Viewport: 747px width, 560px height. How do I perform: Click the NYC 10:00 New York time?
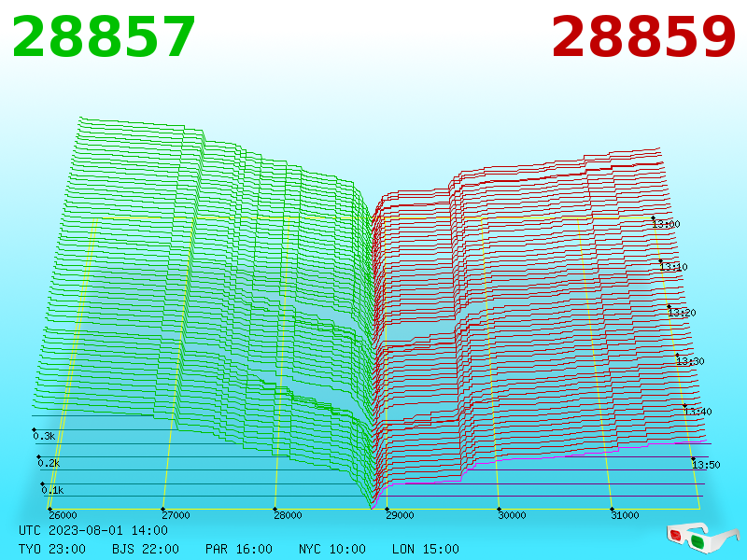(332, 549)
